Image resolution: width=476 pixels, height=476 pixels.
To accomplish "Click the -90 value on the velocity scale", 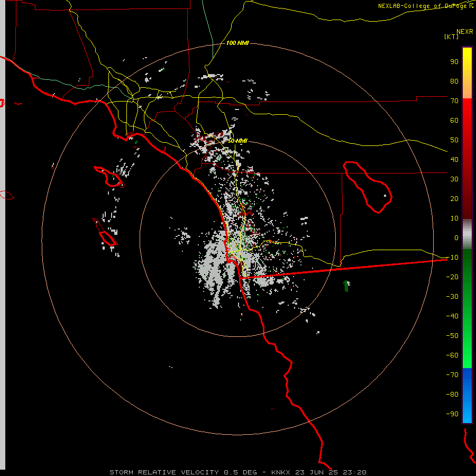I will click(452, 414).
